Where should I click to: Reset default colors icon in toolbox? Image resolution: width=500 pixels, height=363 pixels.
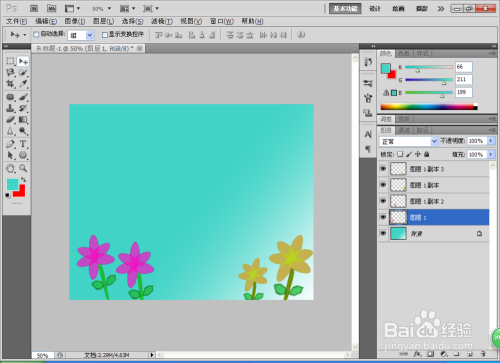[8, 195]
